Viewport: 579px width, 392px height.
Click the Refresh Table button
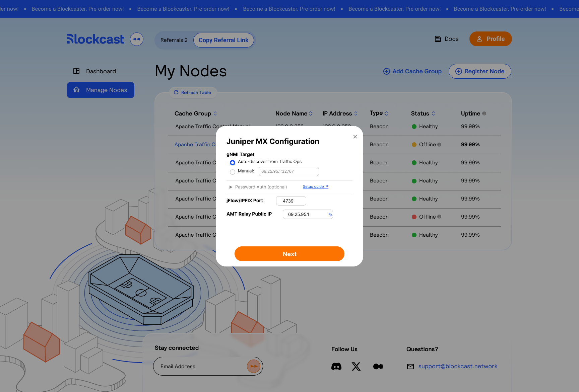[x=193, y=92]
